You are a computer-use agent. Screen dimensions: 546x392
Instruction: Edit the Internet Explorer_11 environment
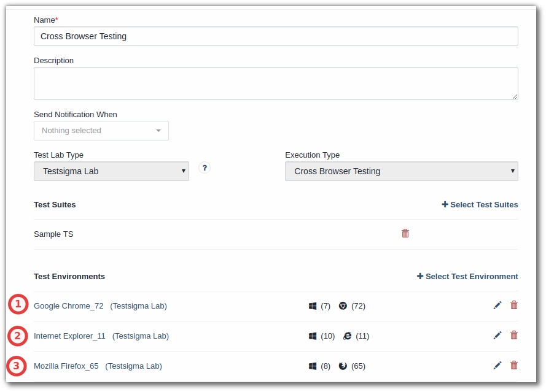click(x=497, y=336)
